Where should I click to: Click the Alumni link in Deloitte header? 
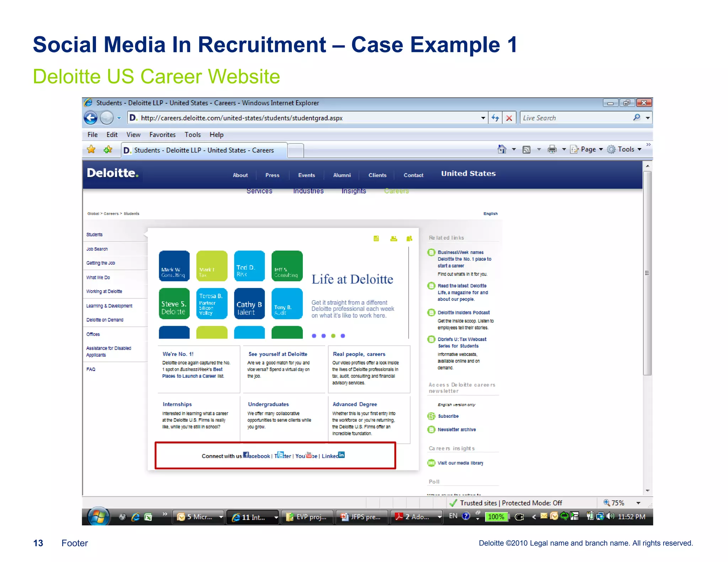[342, 175]
